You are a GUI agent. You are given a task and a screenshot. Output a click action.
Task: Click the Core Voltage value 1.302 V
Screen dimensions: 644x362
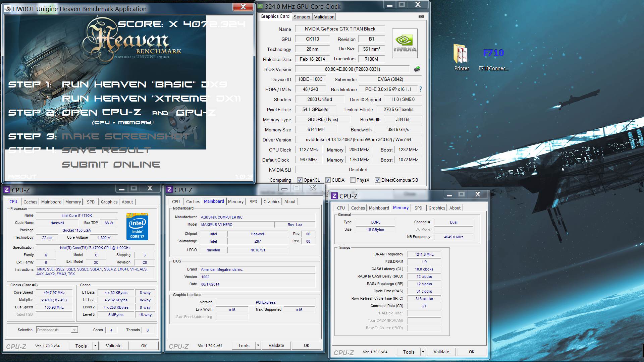tap(104, 238)
